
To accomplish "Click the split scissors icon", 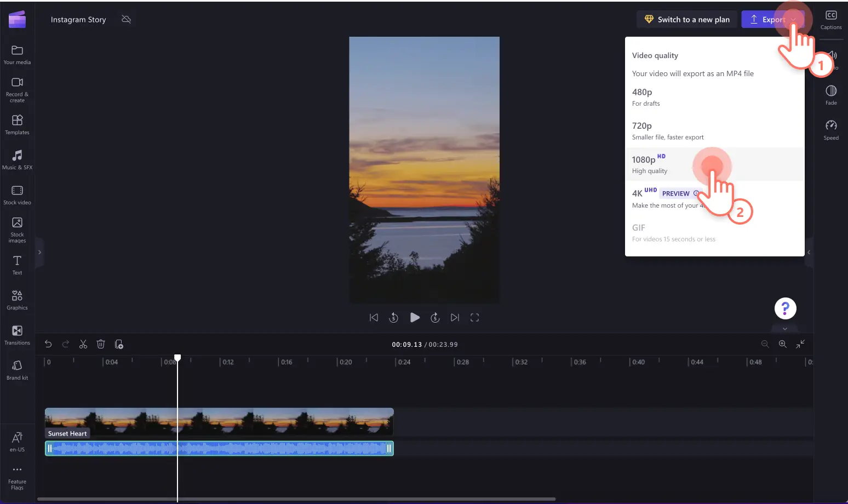I will point(83,344).
